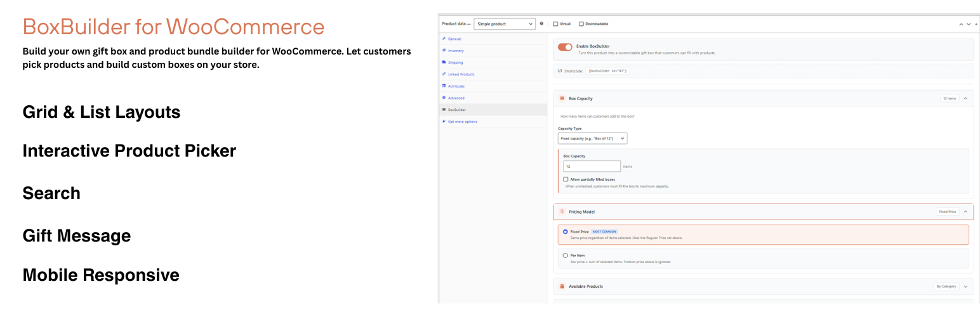Click the General tab wrench icon
This screenshot has width=980, height=317.
pyautogui.click(x=444, y=39)
